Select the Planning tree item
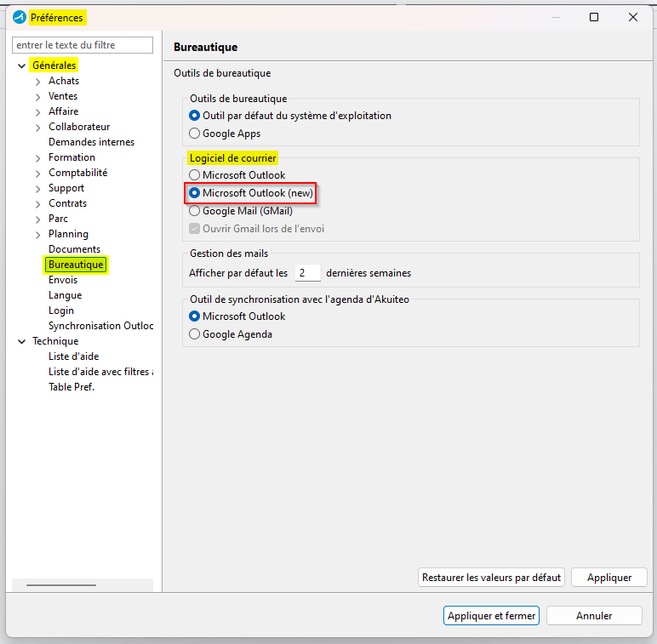Image resolution: width=657 pixels, height=644 pixels. pos(68,234)
